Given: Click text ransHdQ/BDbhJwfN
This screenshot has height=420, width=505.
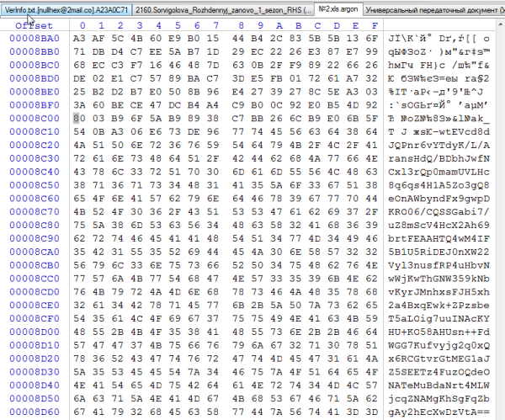Looking at the screenshot, I should (439, 159).
